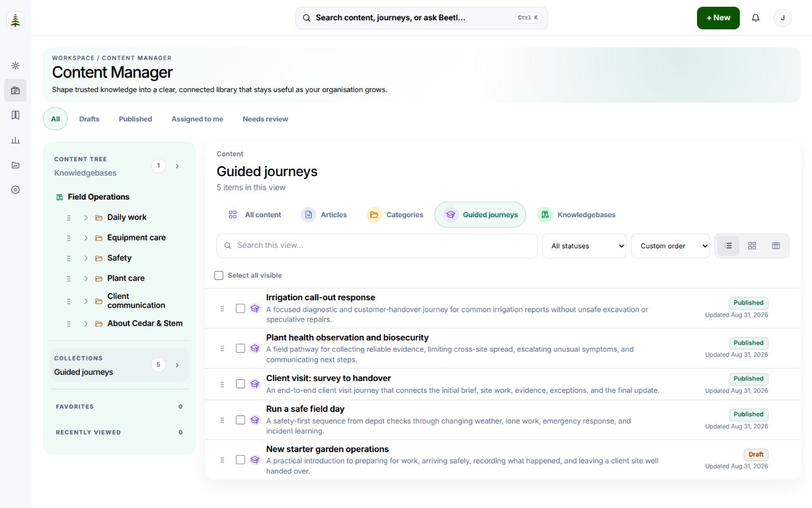The height and width of the screenshot is (508, 812).
Task: Select the Field Operations tree label
Action: [x=99, y=197]
